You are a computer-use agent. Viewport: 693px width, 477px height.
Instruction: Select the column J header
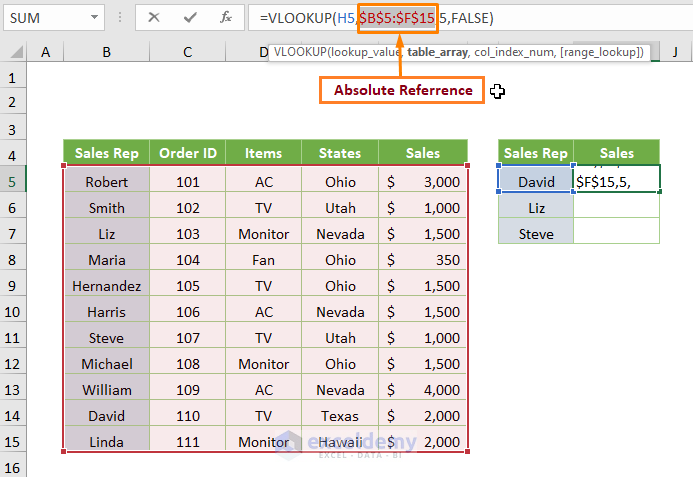675,51
